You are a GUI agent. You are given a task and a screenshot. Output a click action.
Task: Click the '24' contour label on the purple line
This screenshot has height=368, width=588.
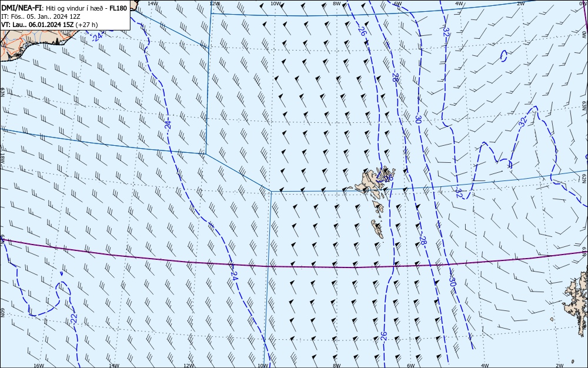pyautogui.click(x=234, y=276)
